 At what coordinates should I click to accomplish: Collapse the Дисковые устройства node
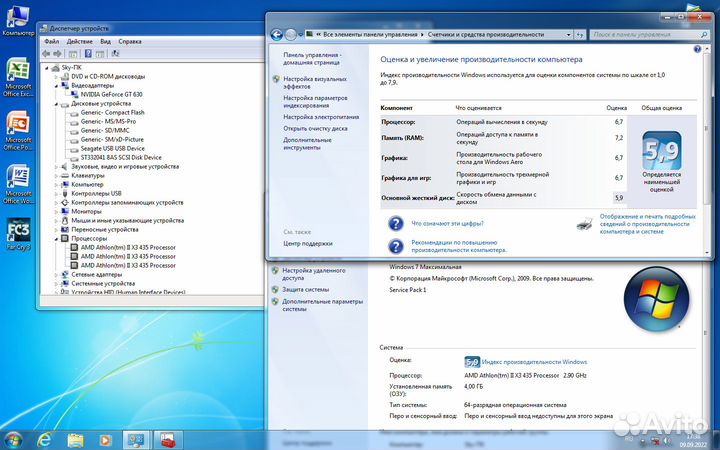pos(56,103)
